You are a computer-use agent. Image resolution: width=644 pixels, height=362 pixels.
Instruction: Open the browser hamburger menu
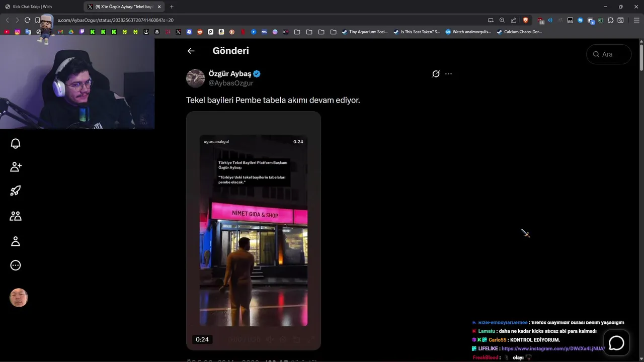636,20
